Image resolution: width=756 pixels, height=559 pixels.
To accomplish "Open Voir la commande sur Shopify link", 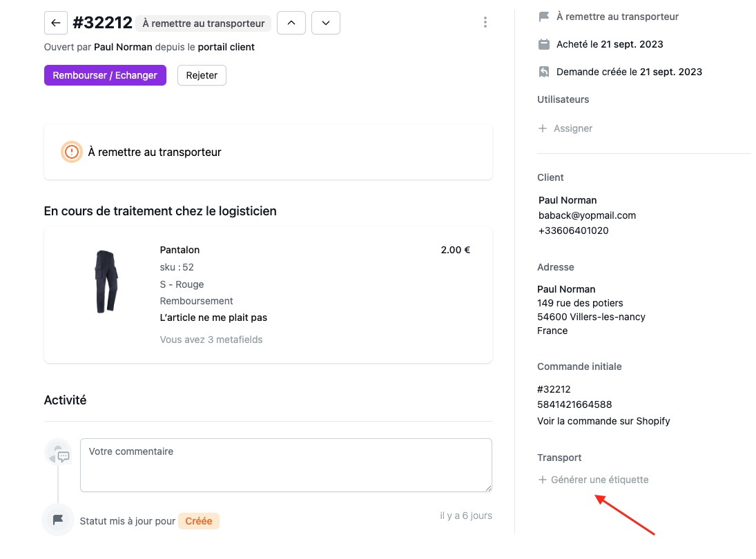I will tap(603, 421).
